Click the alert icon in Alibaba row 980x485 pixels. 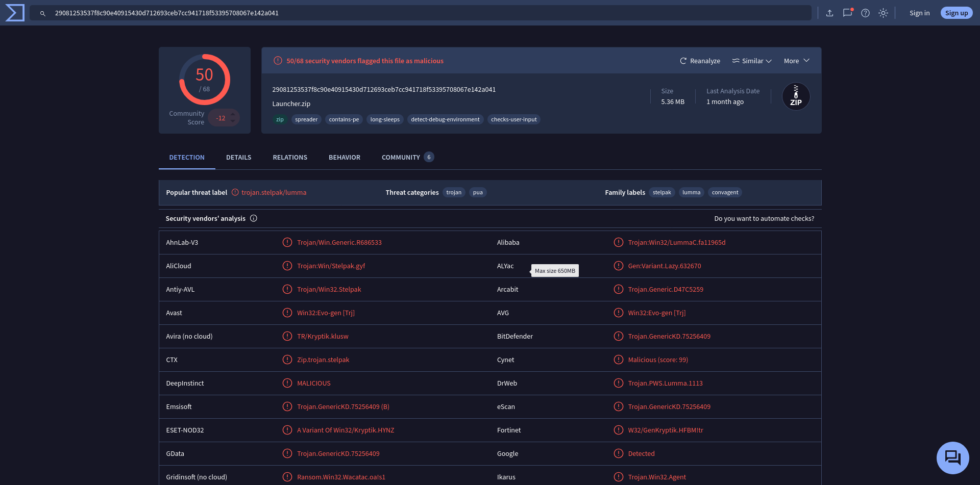click(619, 242)
